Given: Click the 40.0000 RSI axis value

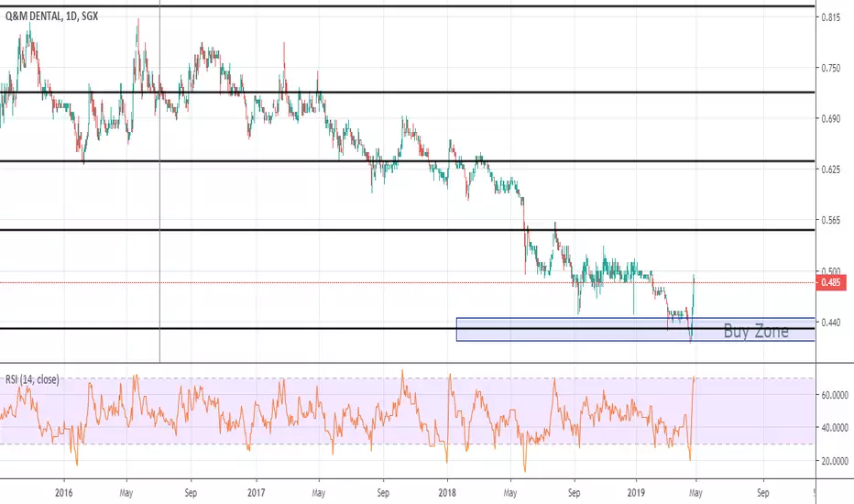Looking at the screenshot, I should pyautogui.click(x=835, y=428).
